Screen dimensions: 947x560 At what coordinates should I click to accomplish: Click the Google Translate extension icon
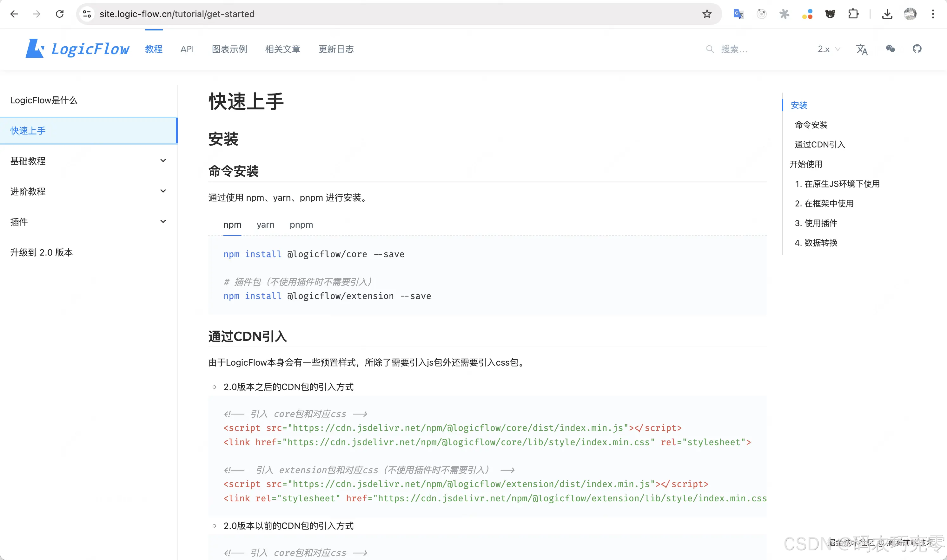tap(738, 14)
